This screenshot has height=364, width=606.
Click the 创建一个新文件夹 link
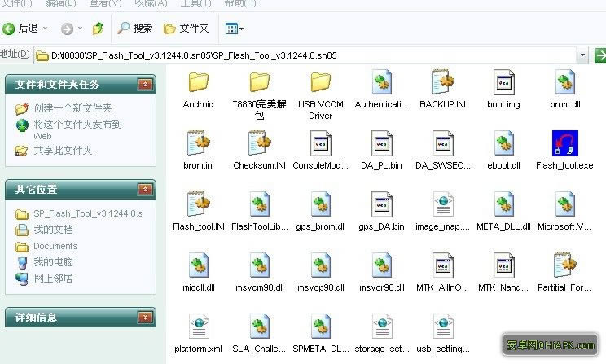pos(72,108)
